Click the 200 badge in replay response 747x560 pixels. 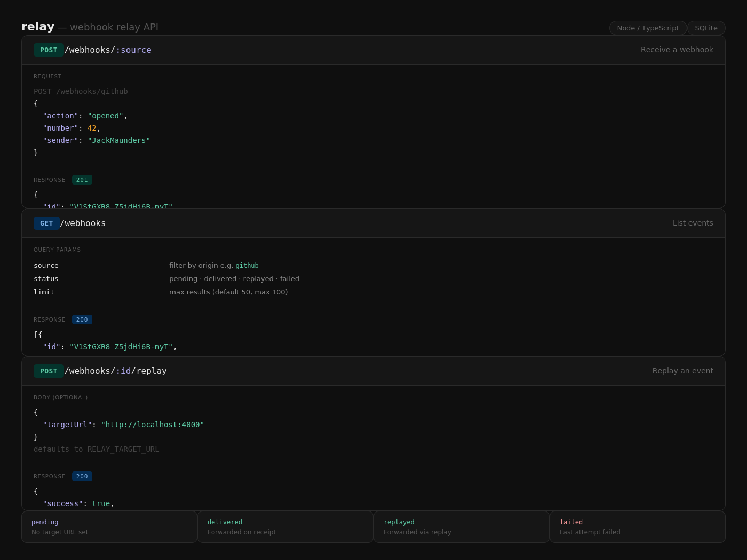coord(82,476)
